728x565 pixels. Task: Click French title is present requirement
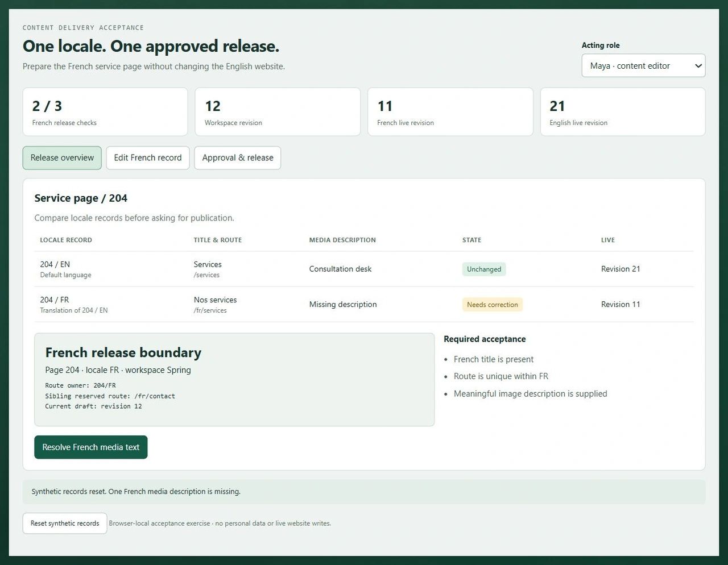coord(494,359)
